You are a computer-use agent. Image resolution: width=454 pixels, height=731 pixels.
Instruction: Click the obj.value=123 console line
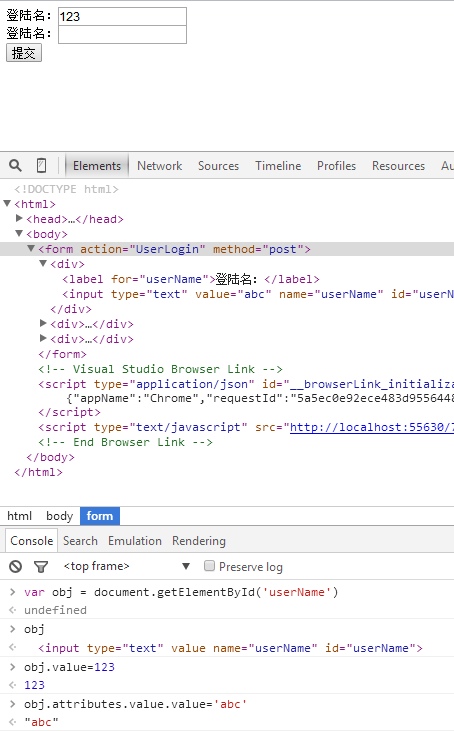69,667
